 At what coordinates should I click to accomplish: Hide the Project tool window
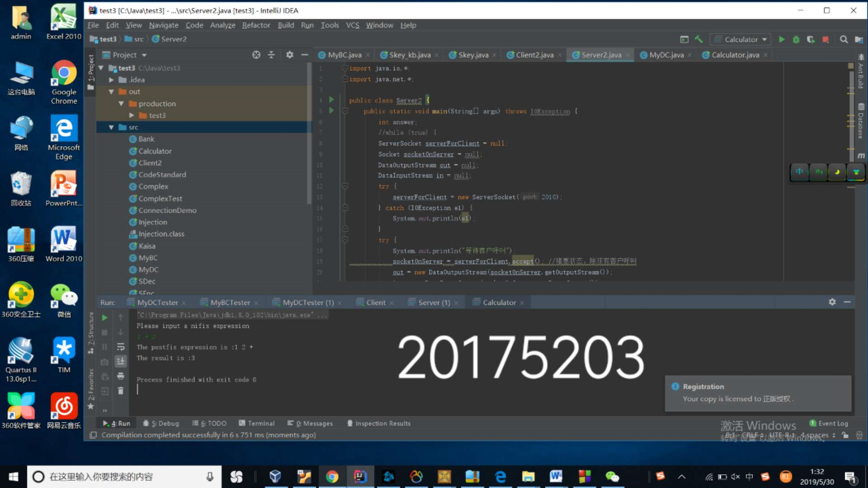pyautogui.click(x=305, y=55)
